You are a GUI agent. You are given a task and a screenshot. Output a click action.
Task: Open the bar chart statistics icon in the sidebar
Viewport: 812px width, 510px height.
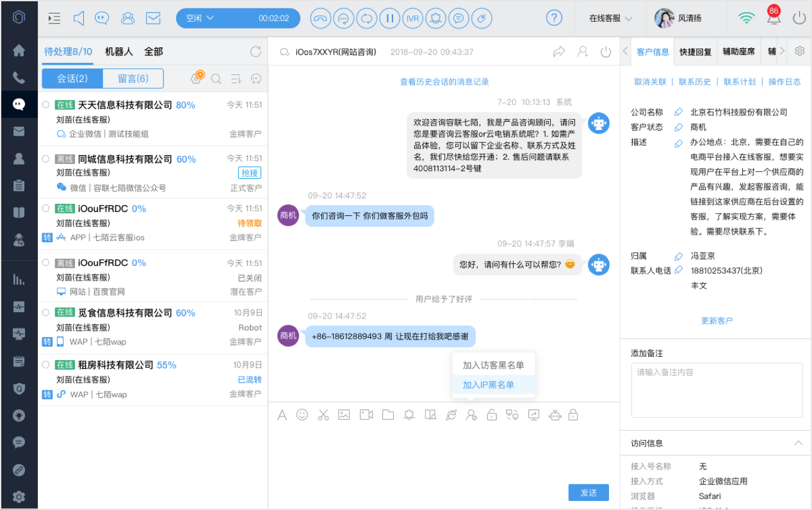(19, 279)
